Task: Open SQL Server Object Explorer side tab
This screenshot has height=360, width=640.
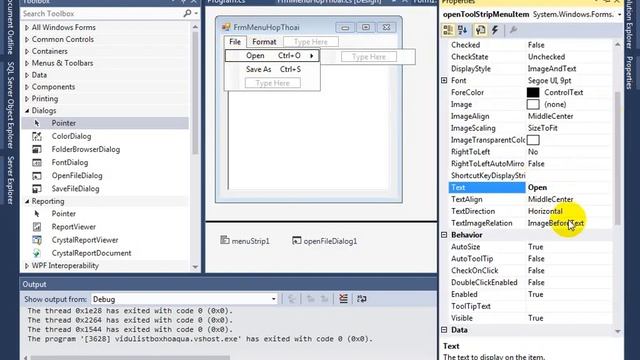Action: [x=10, y=105]
